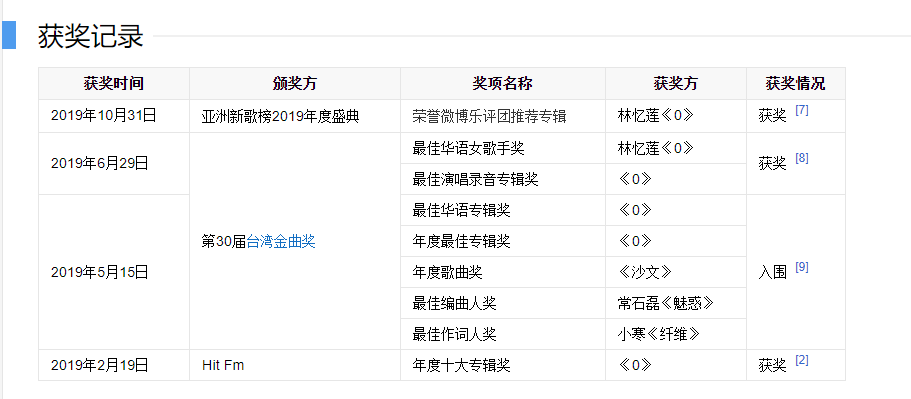Click the 获奖时间 column header
Screen dimensions: 911x399
pyautogui.click(x=114, y=84)
